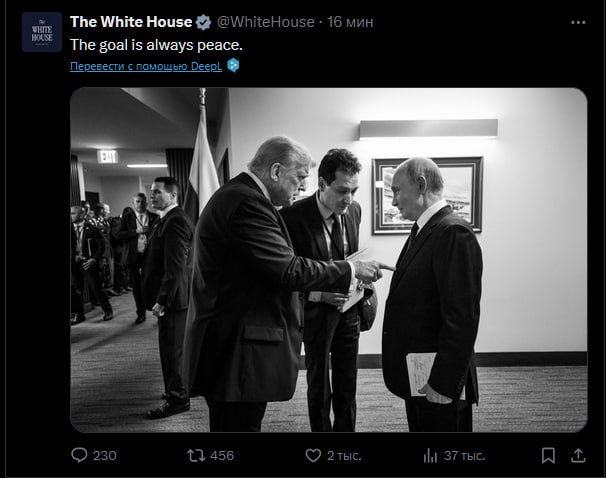This screenshot has height=478, width=606.
Task: Open the view analytics bar chart icon
Action: [430, 455]
